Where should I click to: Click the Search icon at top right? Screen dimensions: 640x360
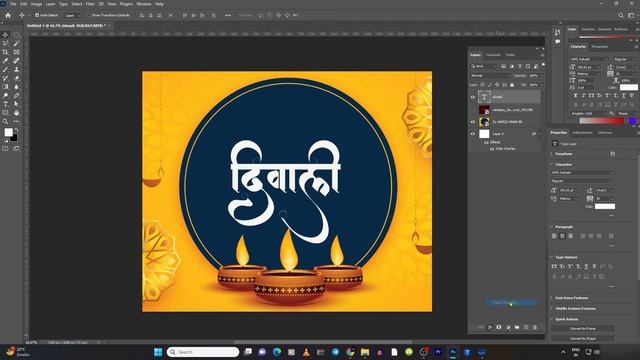(x=621, y=16)
